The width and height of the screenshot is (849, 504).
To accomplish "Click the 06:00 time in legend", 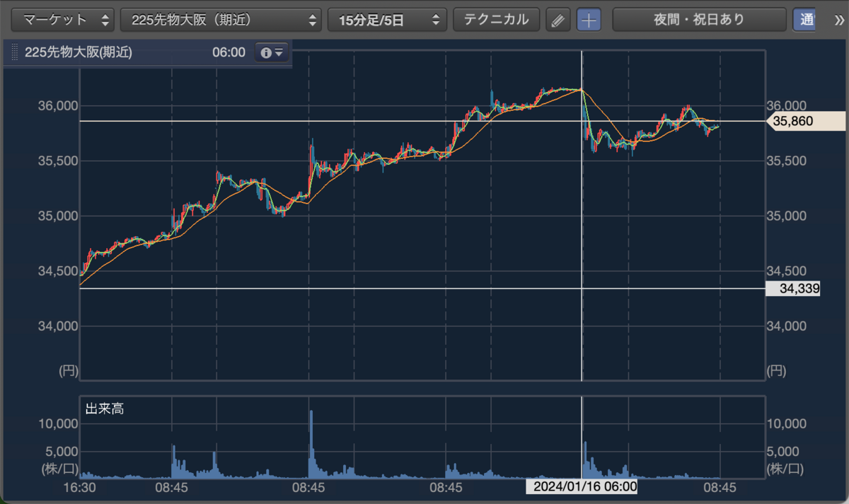I will (229, 52).
